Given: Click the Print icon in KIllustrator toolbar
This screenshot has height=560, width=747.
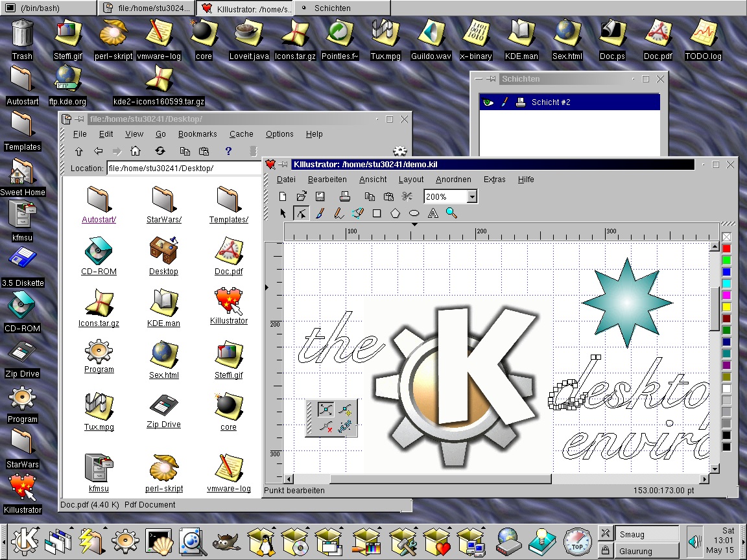Looking at the screenshot, I should (345, 196).
